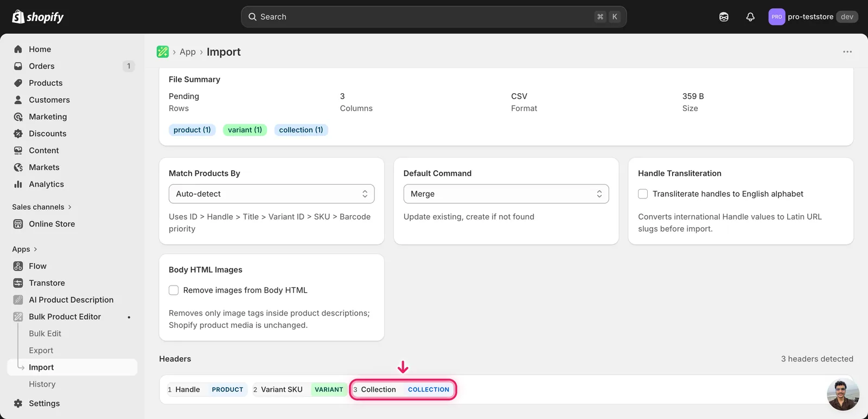Click the Analytics bar chart icon
The image size is (868, 419).
pos(18,184)
